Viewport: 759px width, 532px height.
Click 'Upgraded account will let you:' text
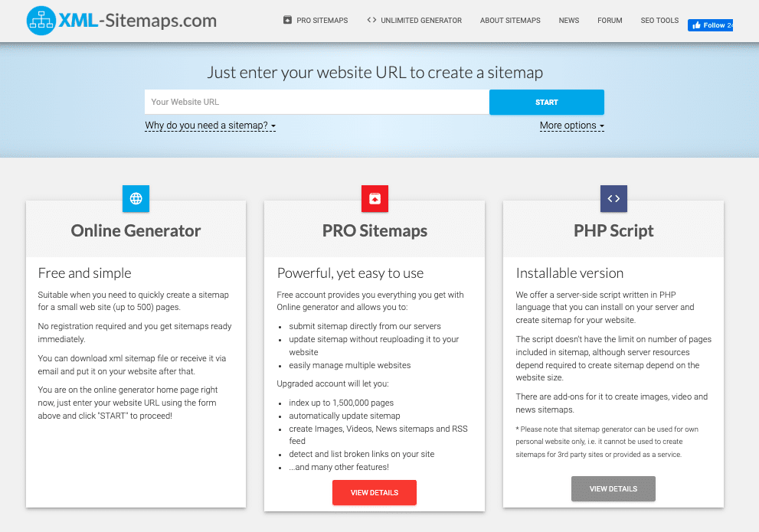(x=332, y=383)
